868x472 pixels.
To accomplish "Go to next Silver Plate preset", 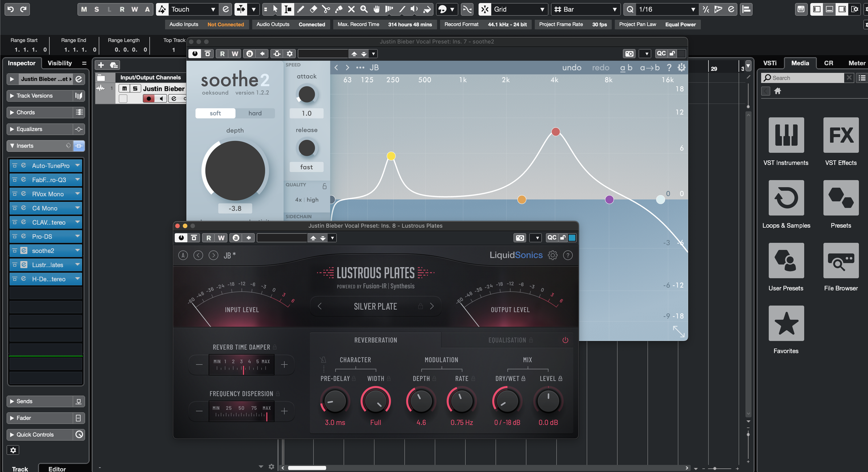I will point(432,306).
